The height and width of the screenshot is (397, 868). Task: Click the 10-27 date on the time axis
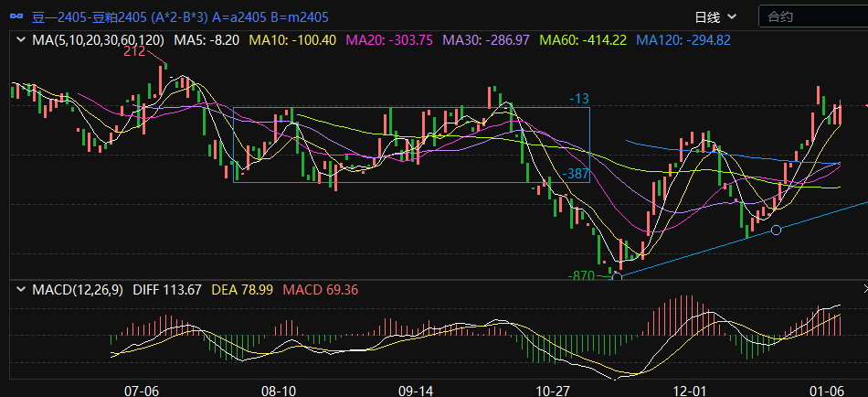(554, 390)
